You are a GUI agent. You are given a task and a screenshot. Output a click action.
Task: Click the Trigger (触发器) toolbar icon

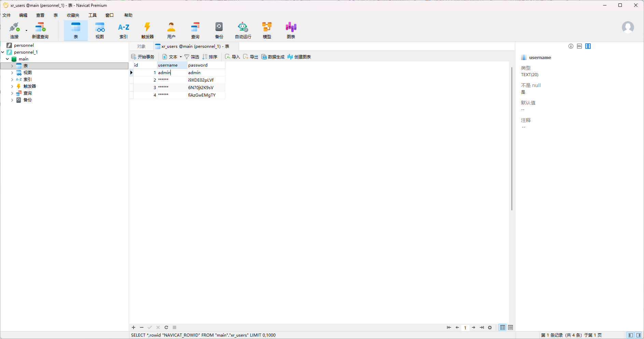[147, 30]
